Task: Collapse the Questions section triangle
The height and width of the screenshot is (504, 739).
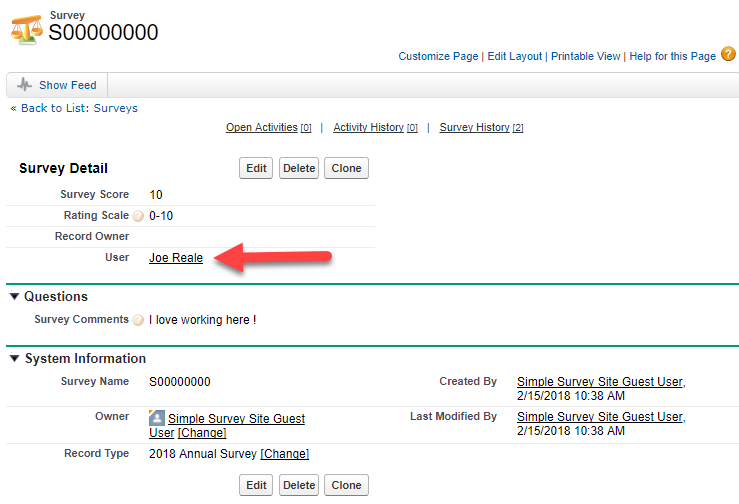Action: [x=15, y=296]
